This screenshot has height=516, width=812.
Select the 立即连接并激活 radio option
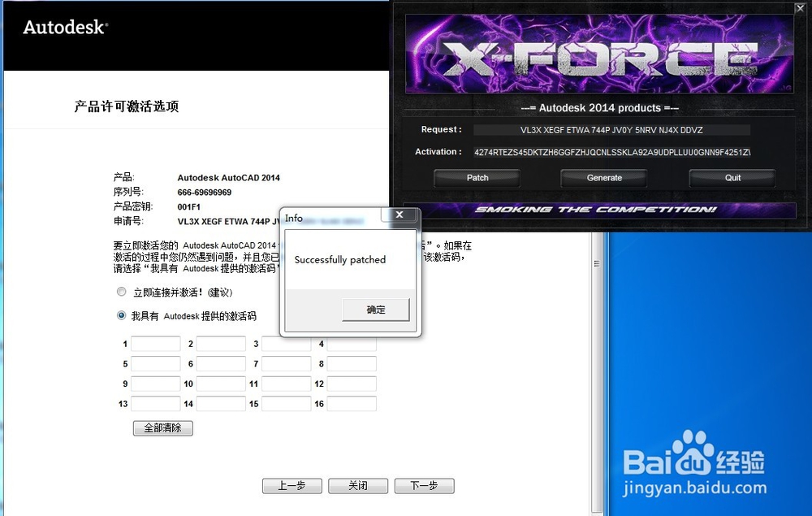pos(122,291)
